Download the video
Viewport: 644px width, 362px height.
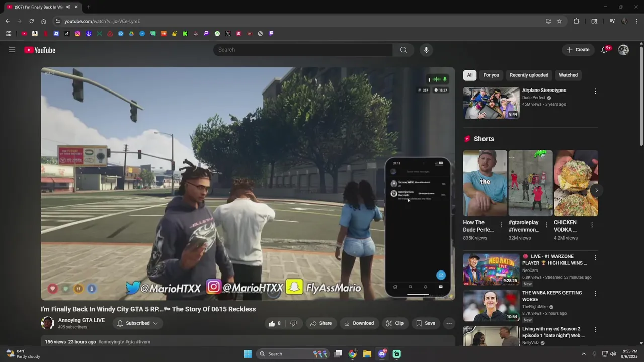tap(359, 323)
